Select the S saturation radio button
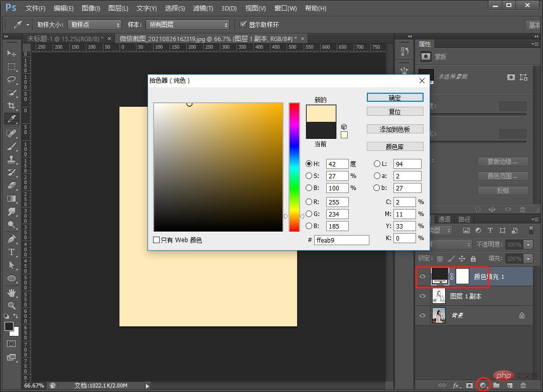 pyautogui.click(x=309, y=176)
